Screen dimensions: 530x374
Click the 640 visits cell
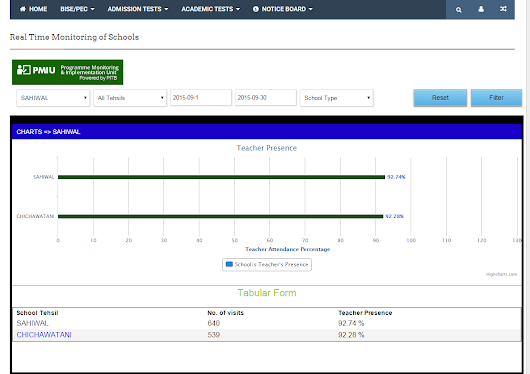pos(214,323)
